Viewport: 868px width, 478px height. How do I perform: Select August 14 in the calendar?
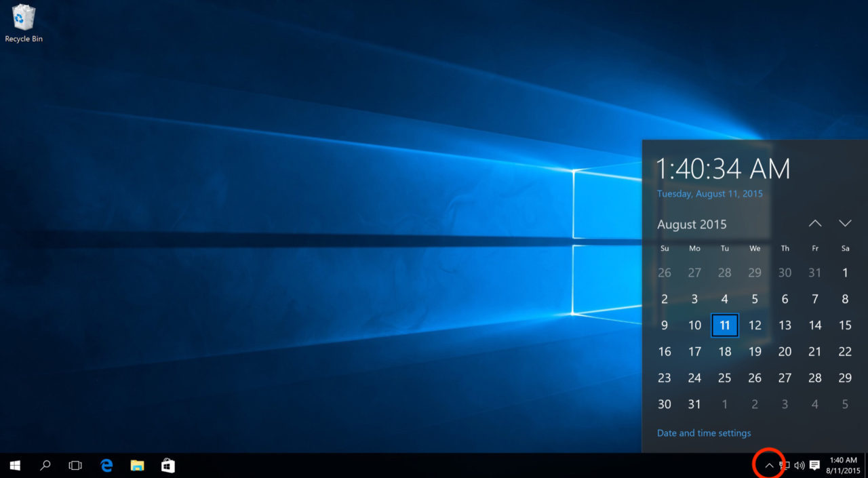point(815,325)
